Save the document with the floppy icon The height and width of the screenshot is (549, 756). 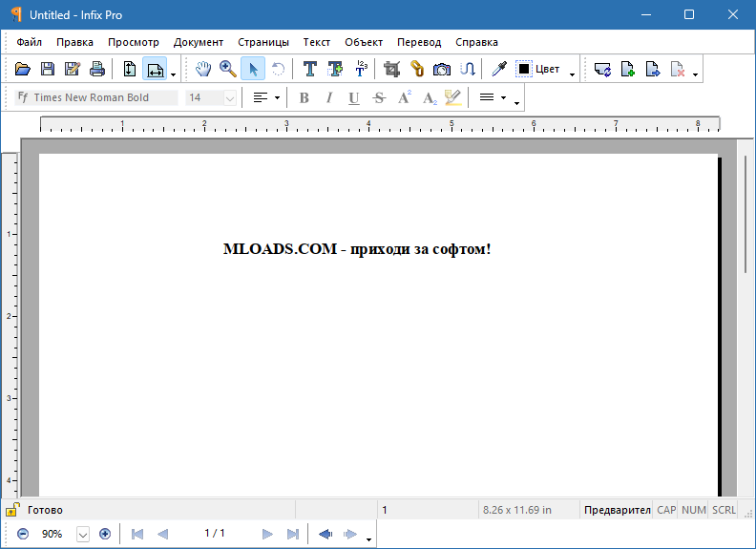tap(48, 69)
